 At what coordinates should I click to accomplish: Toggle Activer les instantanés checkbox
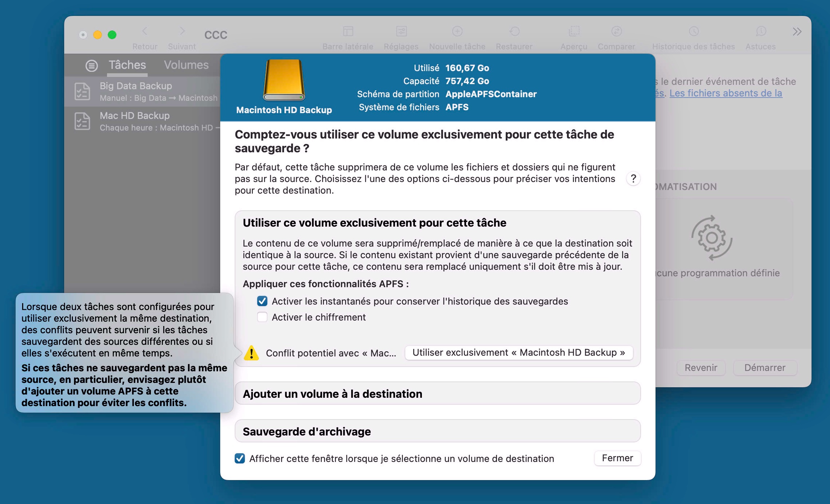(262, 301)
